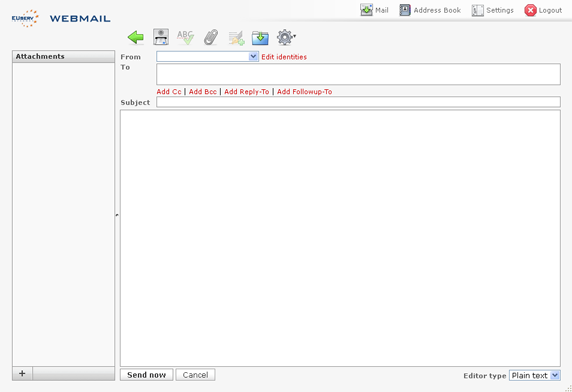Open the Editor type dropdown
Screen dimensions: 572x392
pos(535,375)
